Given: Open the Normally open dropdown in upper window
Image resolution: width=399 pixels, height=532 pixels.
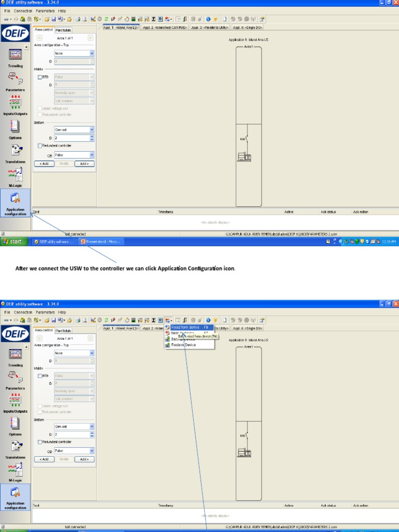Looking at the screenshot, I should pos(74,92).
